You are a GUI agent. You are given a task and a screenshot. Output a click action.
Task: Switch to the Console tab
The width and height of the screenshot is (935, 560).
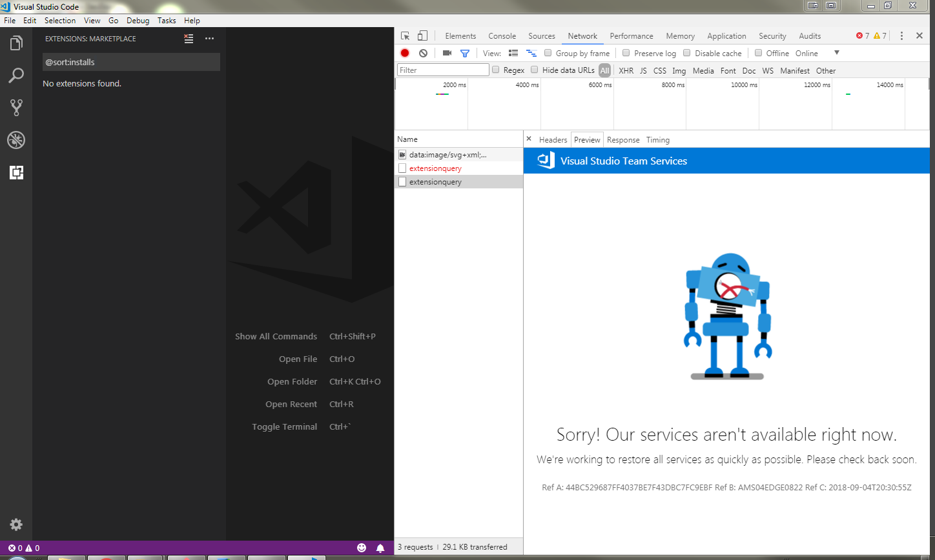[502, 35]
